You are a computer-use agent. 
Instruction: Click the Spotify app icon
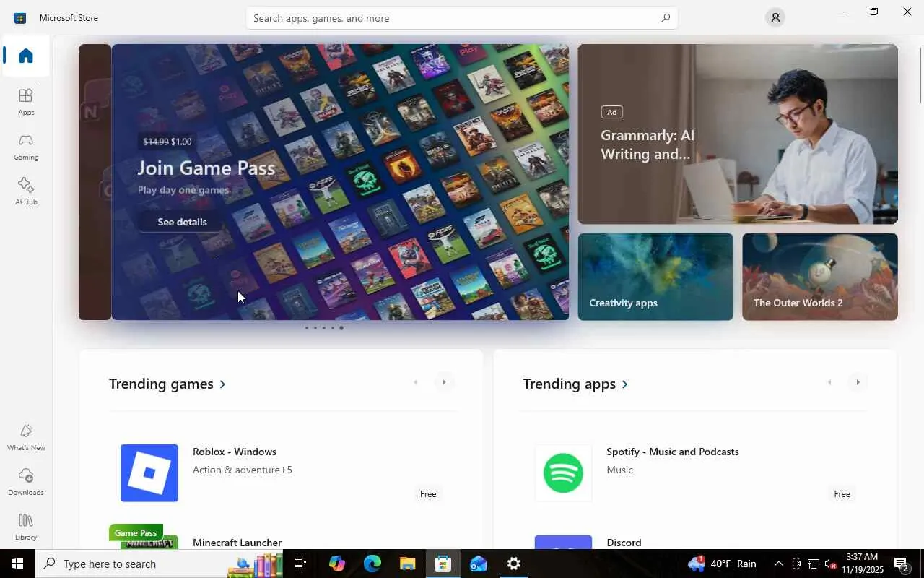(x=563, y=473)
